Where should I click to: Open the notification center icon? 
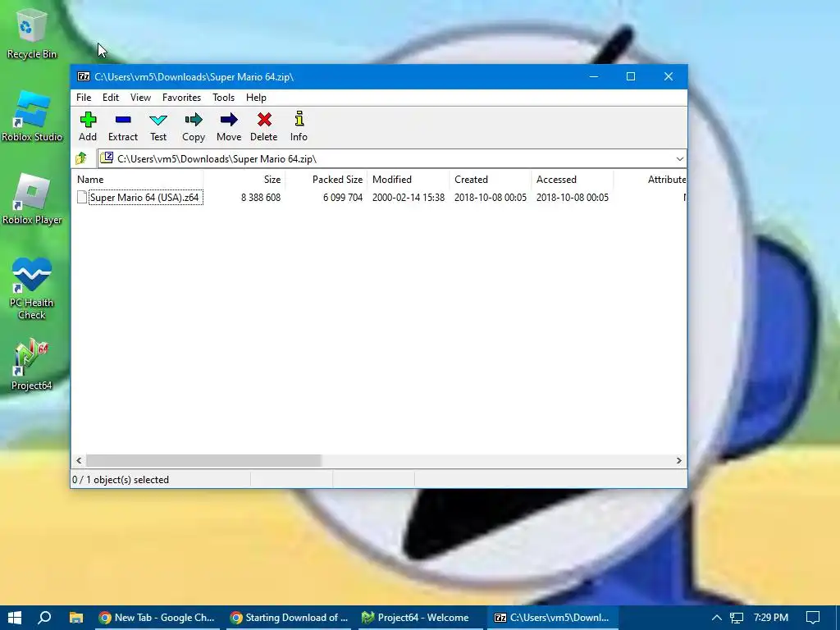813,618
